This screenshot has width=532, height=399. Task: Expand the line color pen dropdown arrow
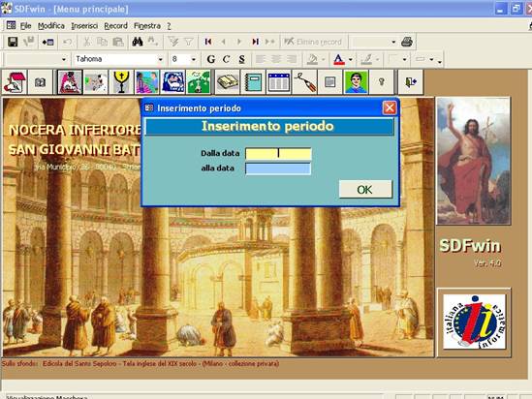tap(377, 60)
